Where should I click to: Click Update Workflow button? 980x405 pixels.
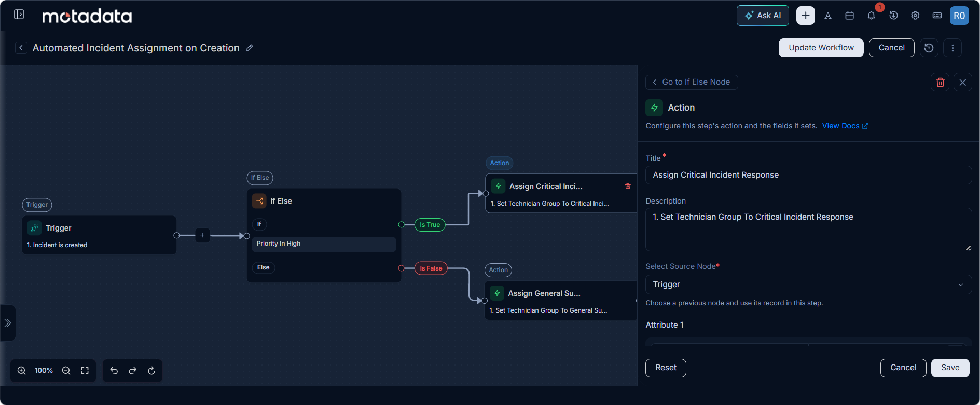point(821,48)
